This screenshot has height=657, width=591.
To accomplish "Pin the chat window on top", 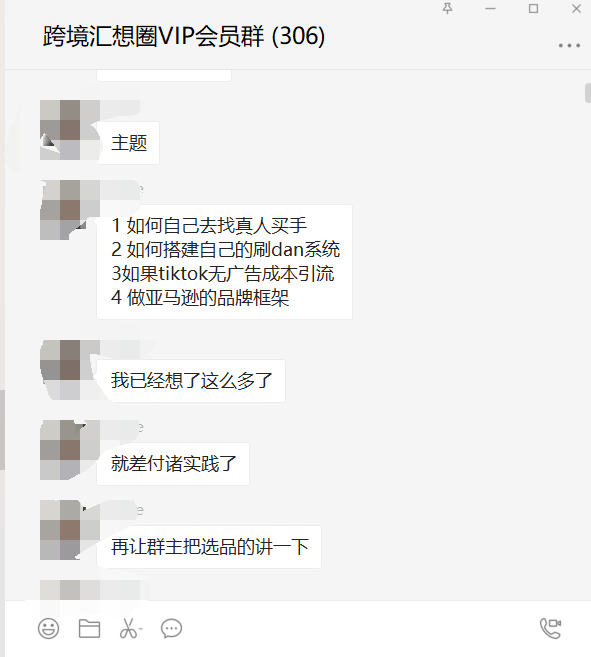I will tap(448, 8).
